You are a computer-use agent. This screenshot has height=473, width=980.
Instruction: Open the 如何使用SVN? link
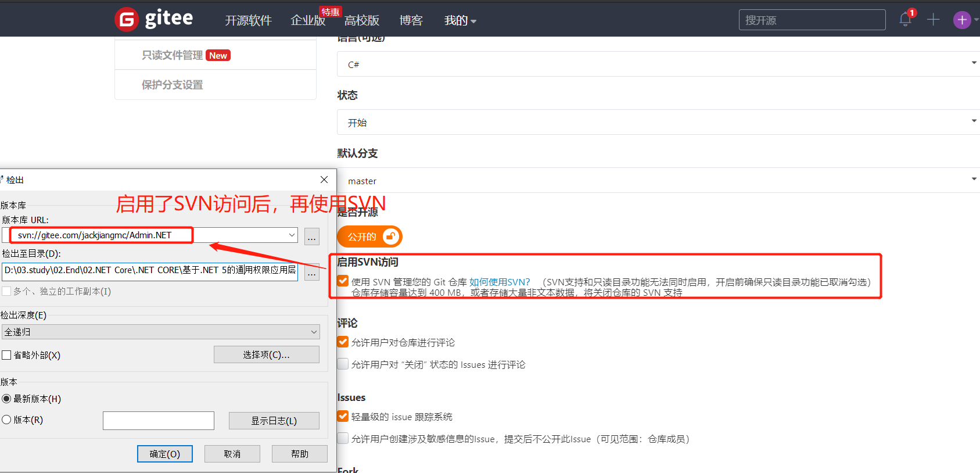tap(500, 282)
